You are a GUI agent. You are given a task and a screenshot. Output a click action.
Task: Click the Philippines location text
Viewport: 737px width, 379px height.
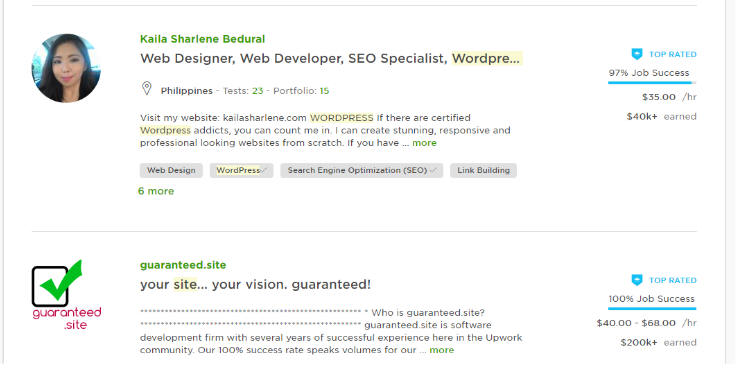187,91
